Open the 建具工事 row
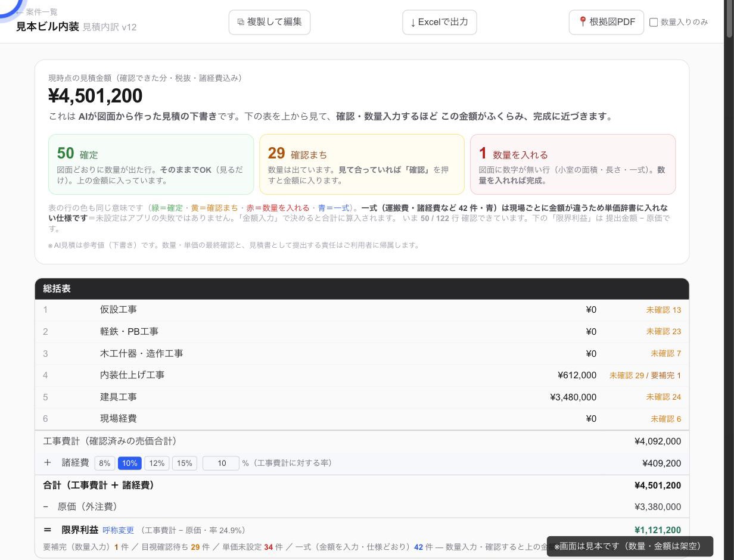Screen dimensions: 734x560 pos(362,397)
